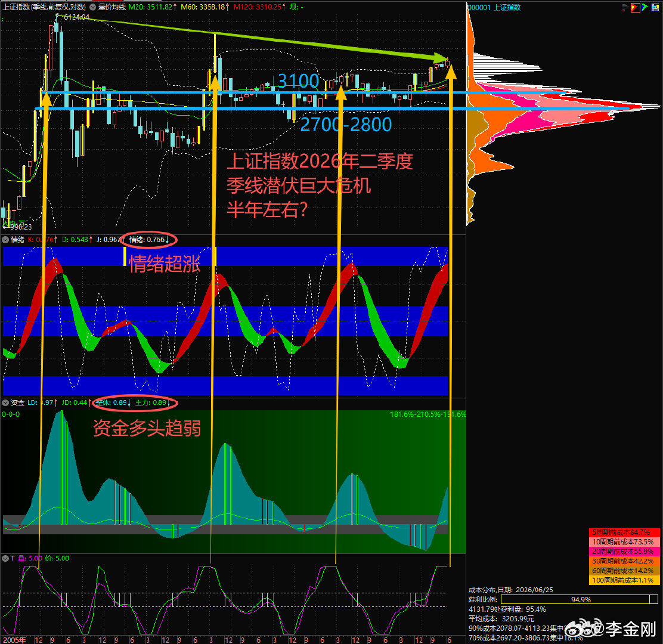The height and width of the screenshot is (644, 663).
Task: Expand the 情绪 indicator dropdown arrow
Action: pos(5,240)
